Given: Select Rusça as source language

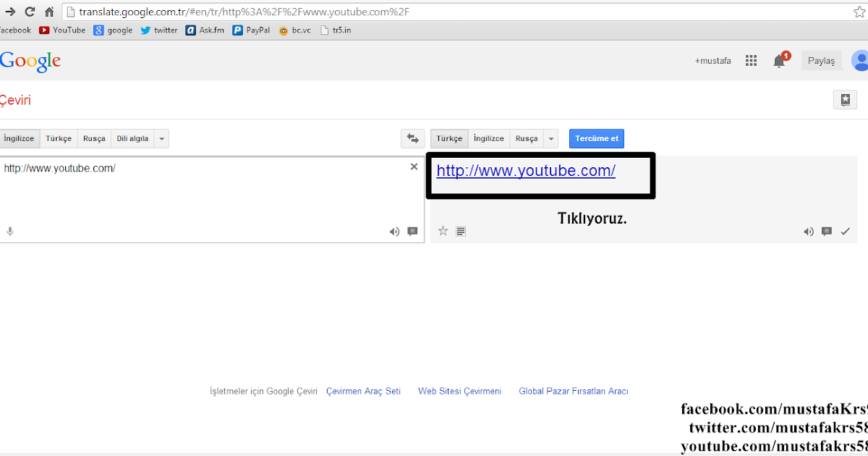Looking at the screenshot, I should pyautogui.click(x=94, y=138).
